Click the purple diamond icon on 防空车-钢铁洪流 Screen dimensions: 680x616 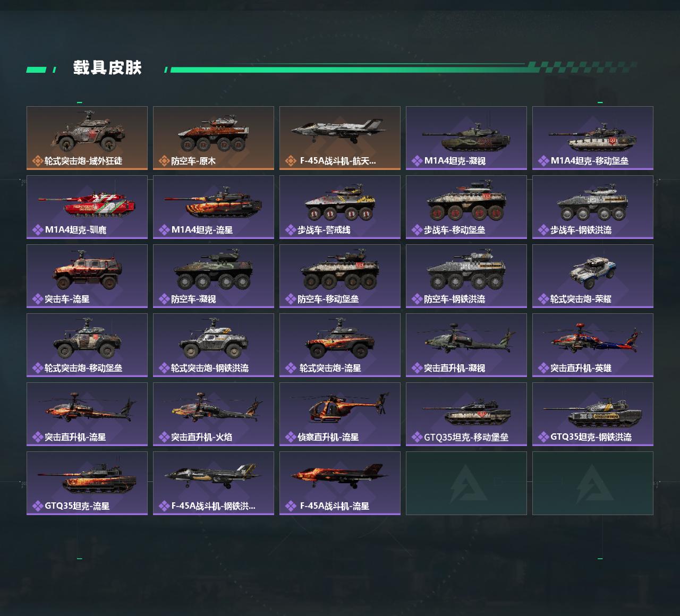(x=417, y=299)
